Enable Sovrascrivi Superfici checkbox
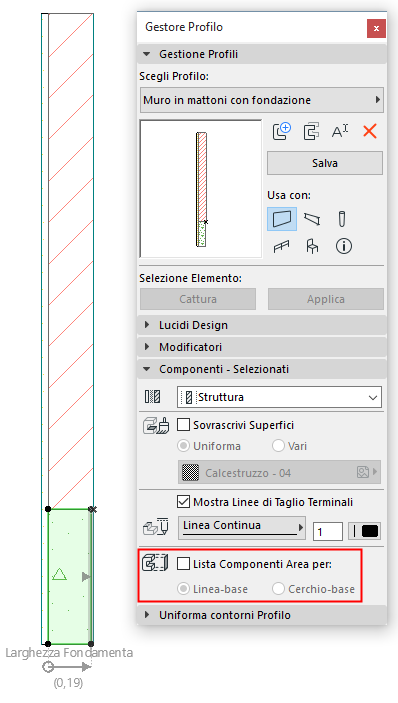 184,425
